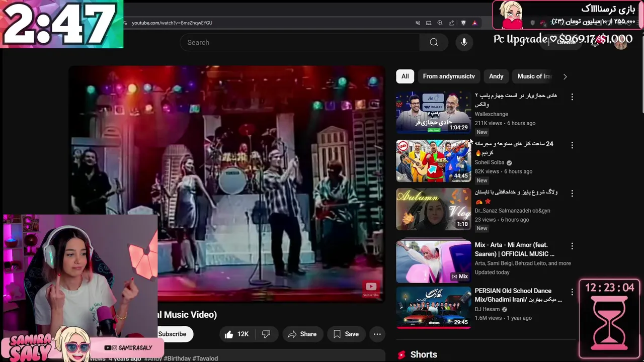Click the zoom magnifier icon in address bar

click(x=440, y=23)
